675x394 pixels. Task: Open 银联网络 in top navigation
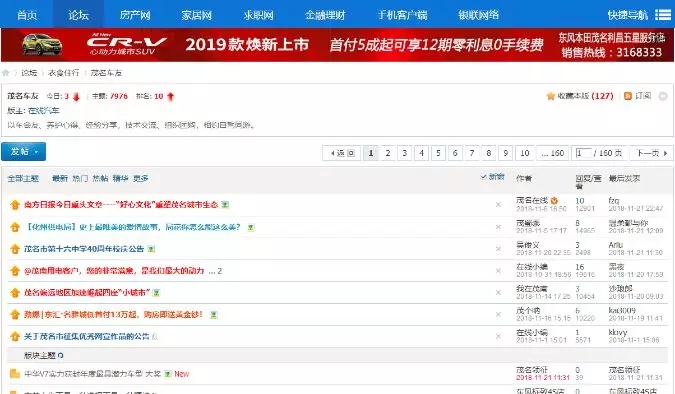click(x=478, y=15)
